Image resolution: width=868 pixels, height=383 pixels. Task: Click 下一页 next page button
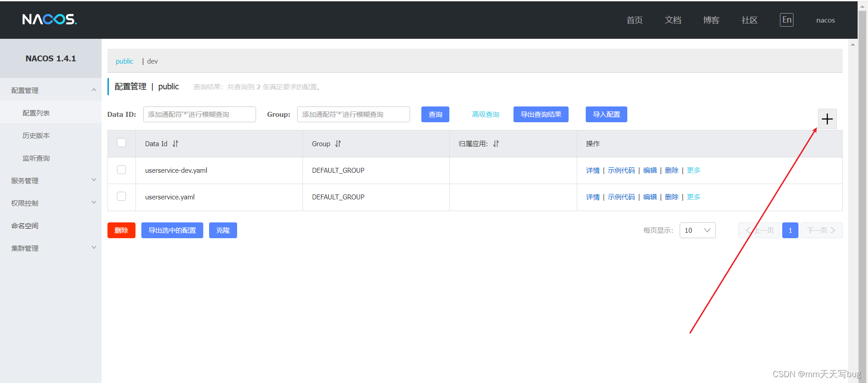821,230
